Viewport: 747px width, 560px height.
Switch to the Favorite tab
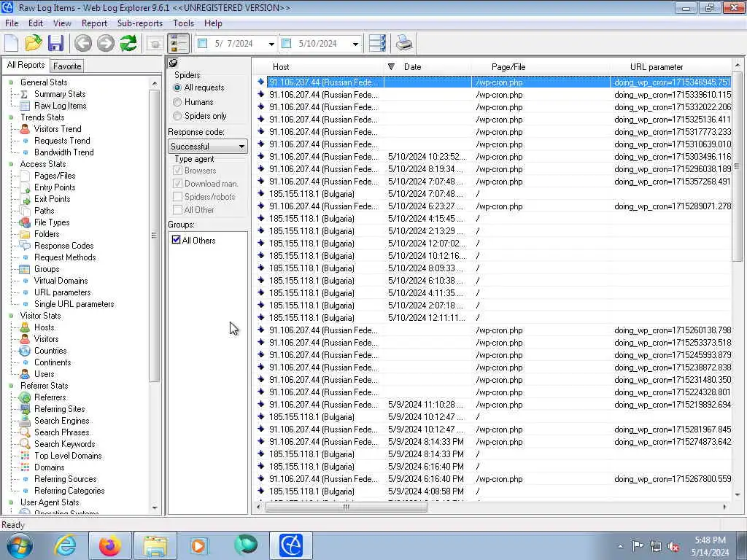click(x=66, y=66)
